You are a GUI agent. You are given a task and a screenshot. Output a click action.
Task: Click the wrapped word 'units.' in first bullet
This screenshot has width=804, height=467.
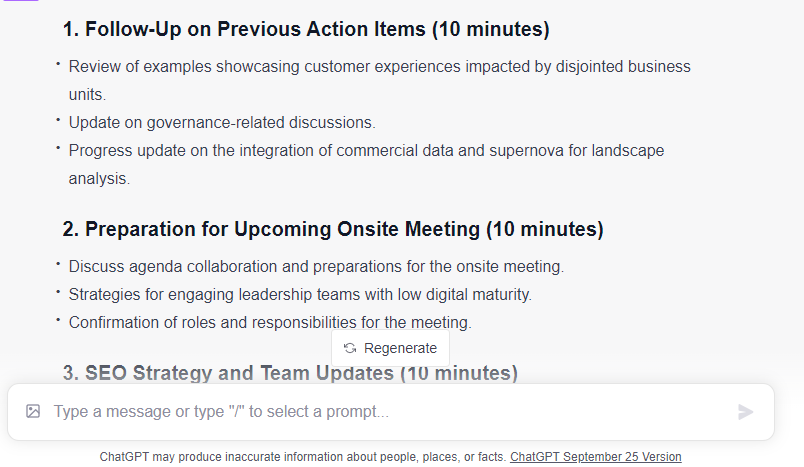pos(87,95)
